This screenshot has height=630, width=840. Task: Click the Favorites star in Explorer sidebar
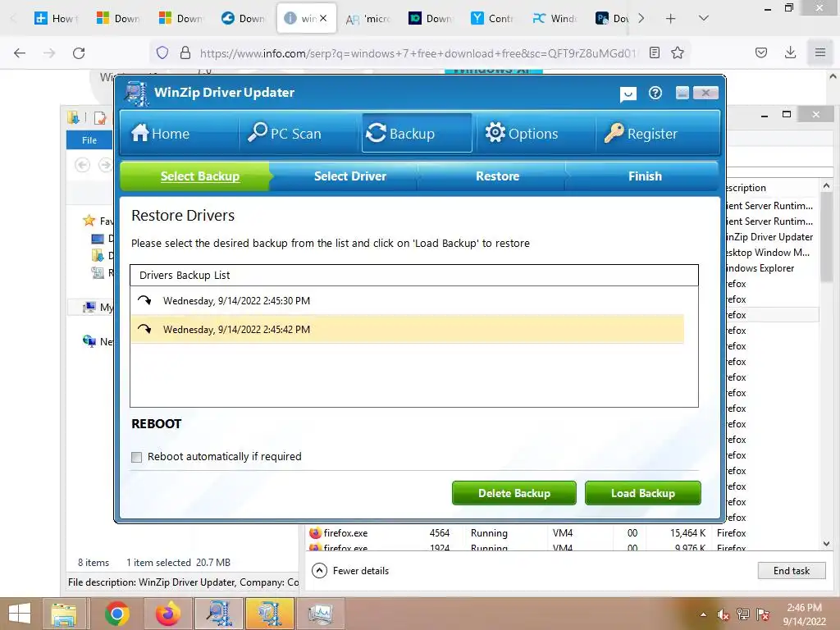tap(89, 221)
